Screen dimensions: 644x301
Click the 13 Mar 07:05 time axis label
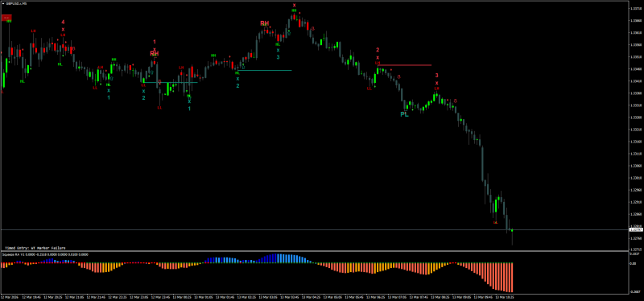click(x=398, y=296)
